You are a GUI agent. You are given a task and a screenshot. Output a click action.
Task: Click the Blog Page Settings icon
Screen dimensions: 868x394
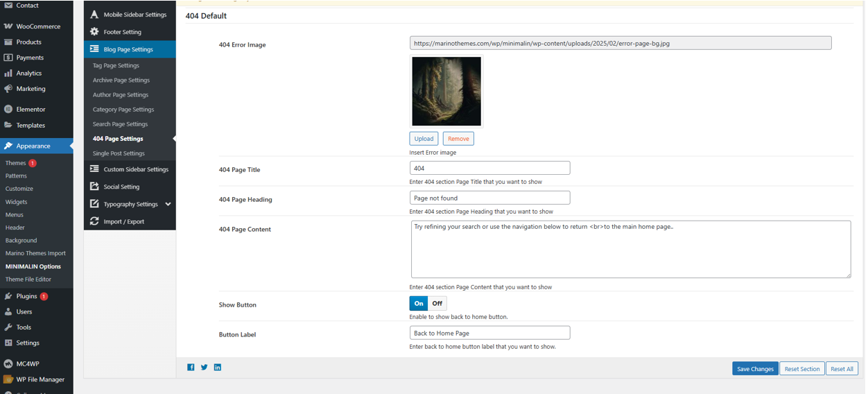(94, 49)
